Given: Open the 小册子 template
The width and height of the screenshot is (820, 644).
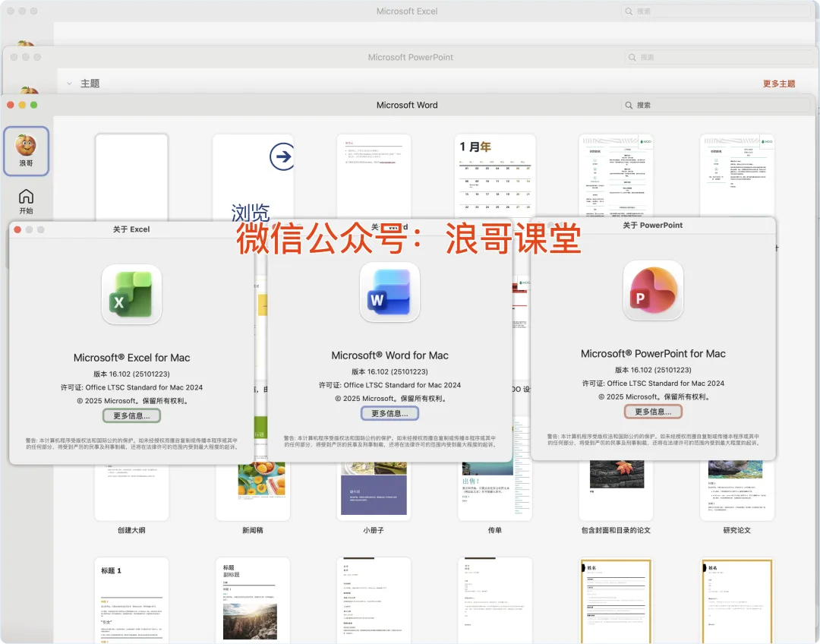Looking at the screenshot, I should pyautogui.click(x=374, y=491).
